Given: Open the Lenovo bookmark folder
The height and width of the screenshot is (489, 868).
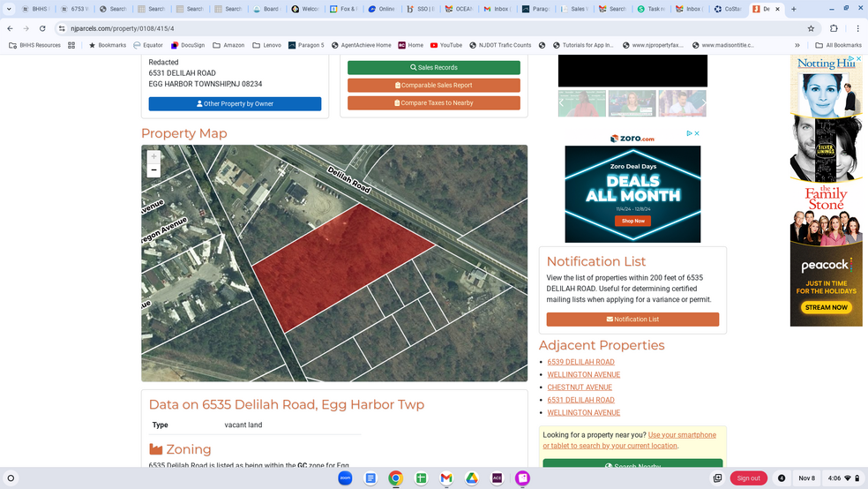Looking at the screenshot, I should point(266,45).
